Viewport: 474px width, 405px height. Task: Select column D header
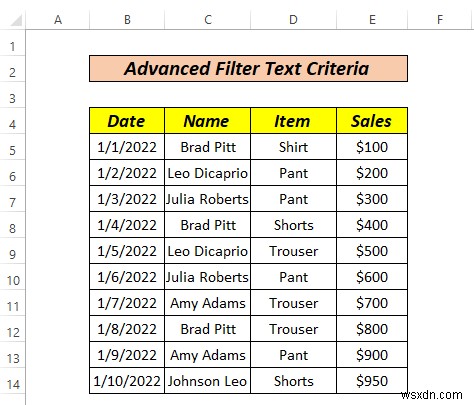point(293,20)
